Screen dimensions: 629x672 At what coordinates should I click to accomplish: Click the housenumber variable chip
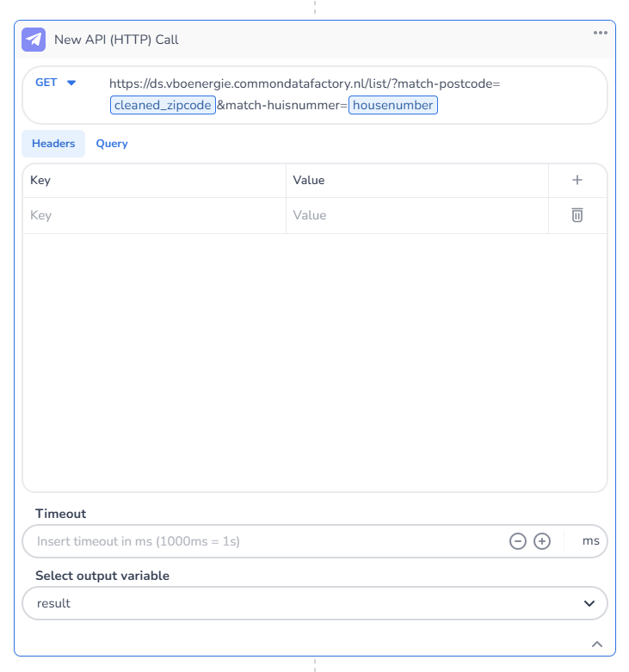point(393,105)
